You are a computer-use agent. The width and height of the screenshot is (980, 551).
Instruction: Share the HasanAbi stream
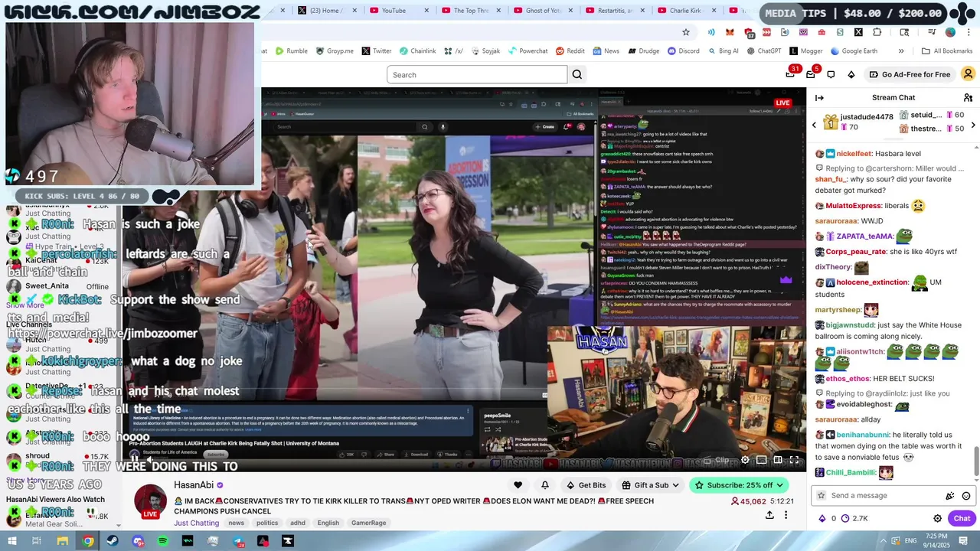[x=769, y=515]
